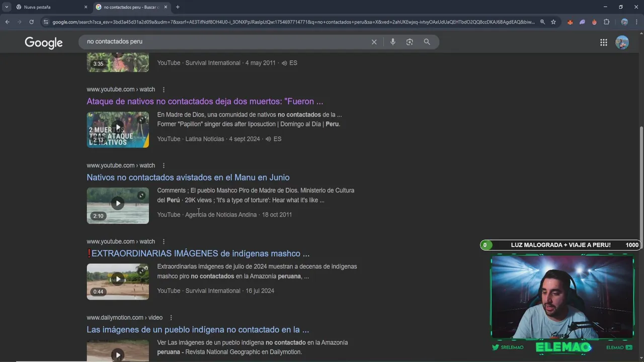Open new tab with plus button
The width and height of the screenshot is (644, 362).
point(178,7)
